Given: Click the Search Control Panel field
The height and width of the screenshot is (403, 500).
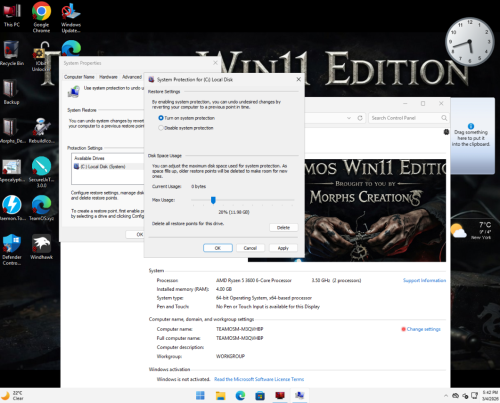Looking at the screenshot, I should click(408, 118).
